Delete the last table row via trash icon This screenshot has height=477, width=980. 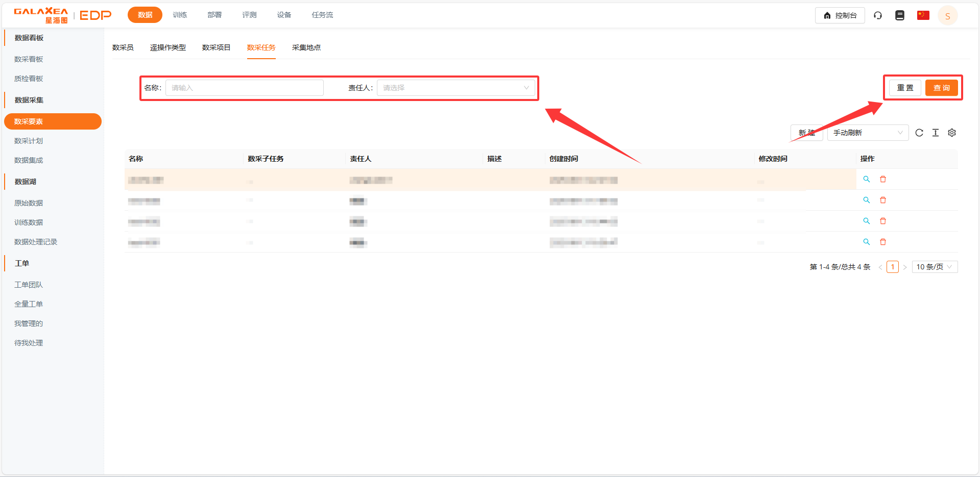(x=883, y=242)
